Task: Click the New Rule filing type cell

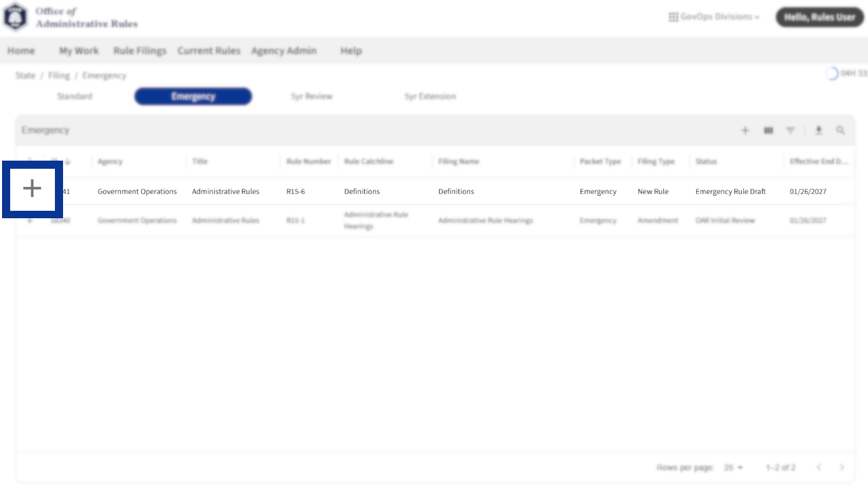Action: (x=653, y=191)
